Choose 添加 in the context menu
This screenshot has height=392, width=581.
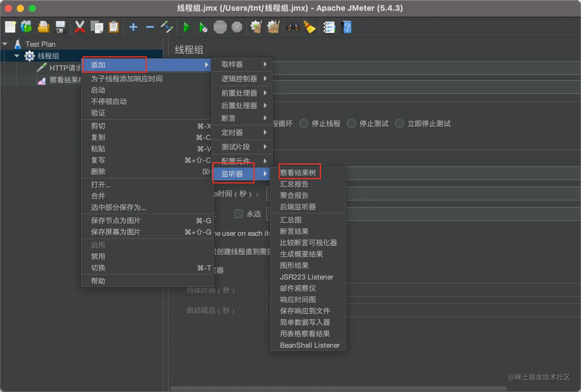point(147,65)
